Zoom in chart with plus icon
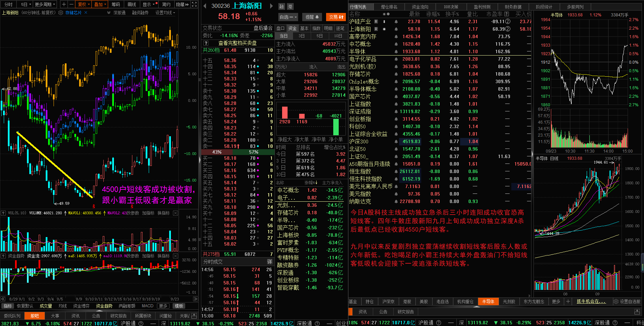The height and width of the screenshot is (326, 644). coord(64,4)
